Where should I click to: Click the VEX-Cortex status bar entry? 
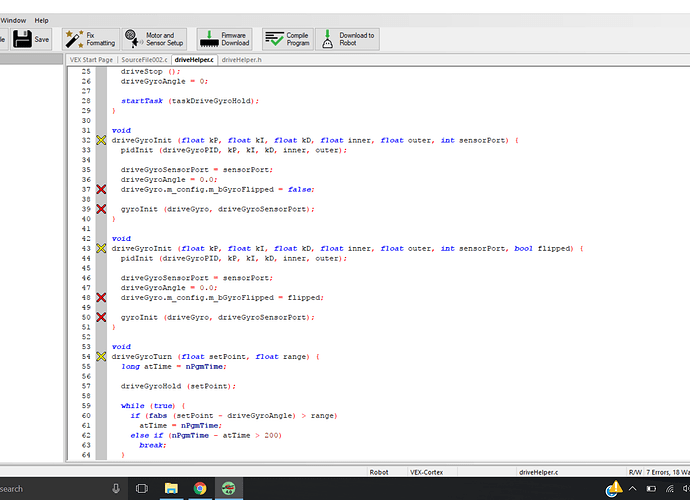point(426,472)
